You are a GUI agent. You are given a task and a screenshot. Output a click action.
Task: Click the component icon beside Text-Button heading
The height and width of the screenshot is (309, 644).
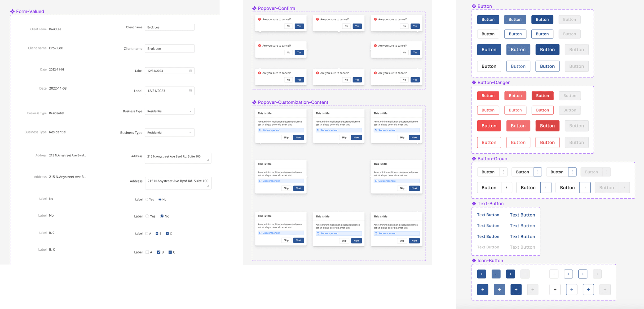tap(474, 203)
